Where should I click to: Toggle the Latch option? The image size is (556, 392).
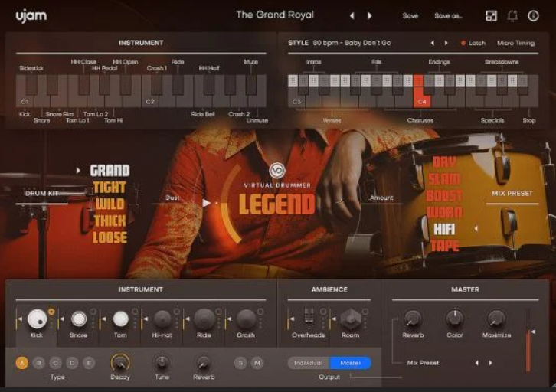pos(473,43)
